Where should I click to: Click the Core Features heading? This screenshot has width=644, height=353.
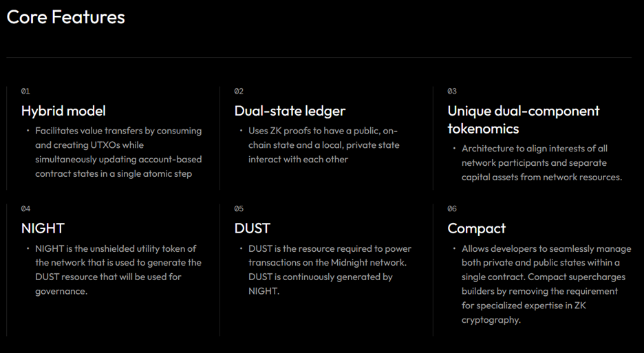66,17
